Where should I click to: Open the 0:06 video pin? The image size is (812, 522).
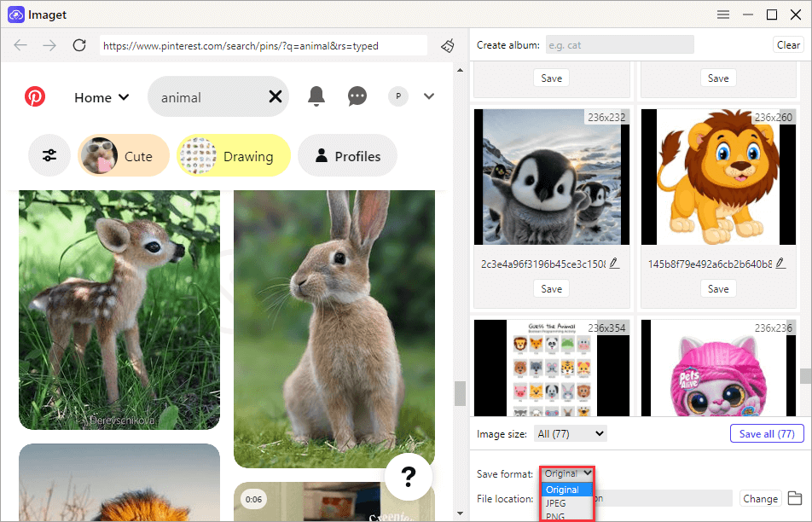coord(334,502)
